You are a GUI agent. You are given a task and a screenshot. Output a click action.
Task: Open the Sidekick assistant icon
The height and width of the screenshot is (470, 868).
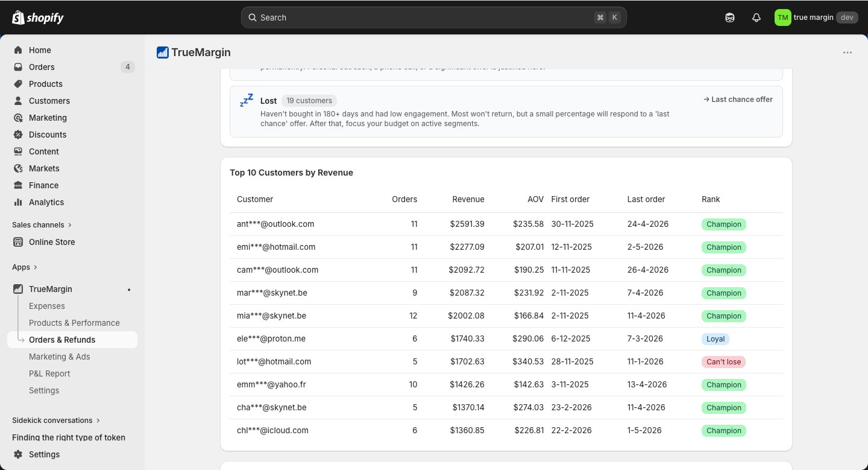point(730,17)
